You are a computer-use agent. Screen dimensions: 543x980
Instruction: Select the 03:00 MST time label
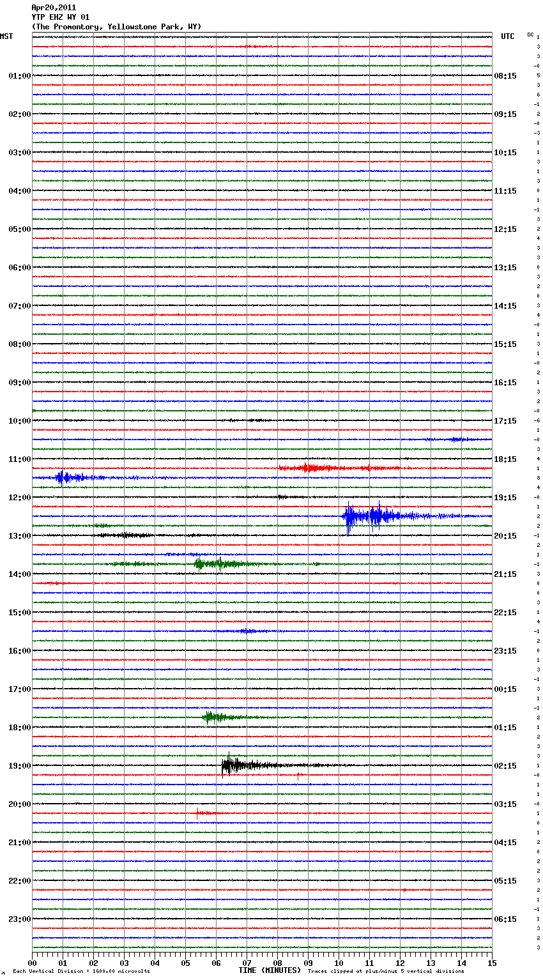[x=20, y=153]
